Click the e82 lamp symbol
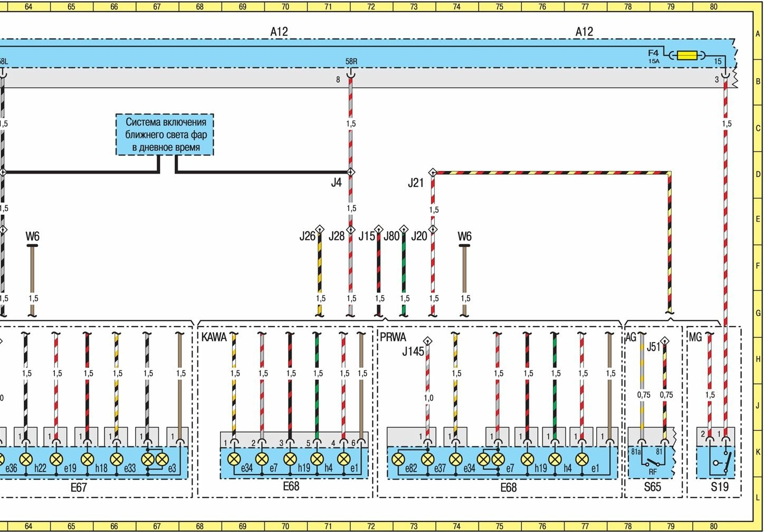 click(399, 459)
